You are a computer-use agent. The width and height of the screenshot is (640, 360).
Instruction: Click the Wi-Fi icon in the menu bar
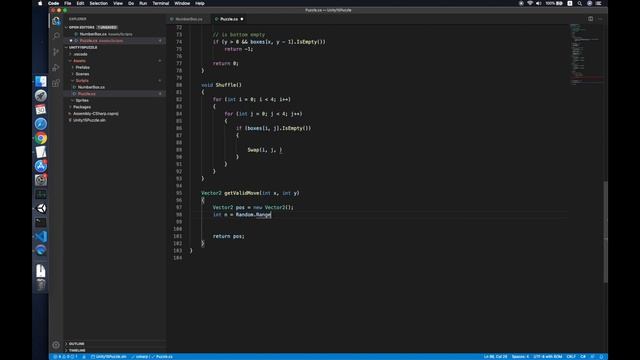click(x=530, y=3)
